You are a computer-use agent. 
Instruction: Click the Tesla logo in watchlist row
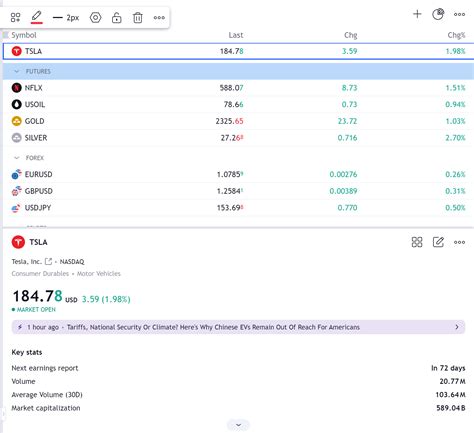16,51
